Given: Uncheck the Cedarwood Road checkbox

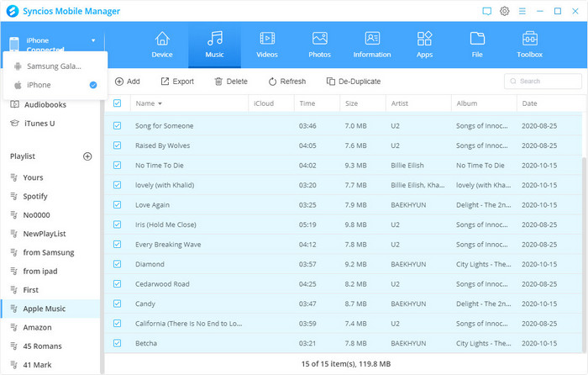Looking at the screenshot, I should [118, 284].
